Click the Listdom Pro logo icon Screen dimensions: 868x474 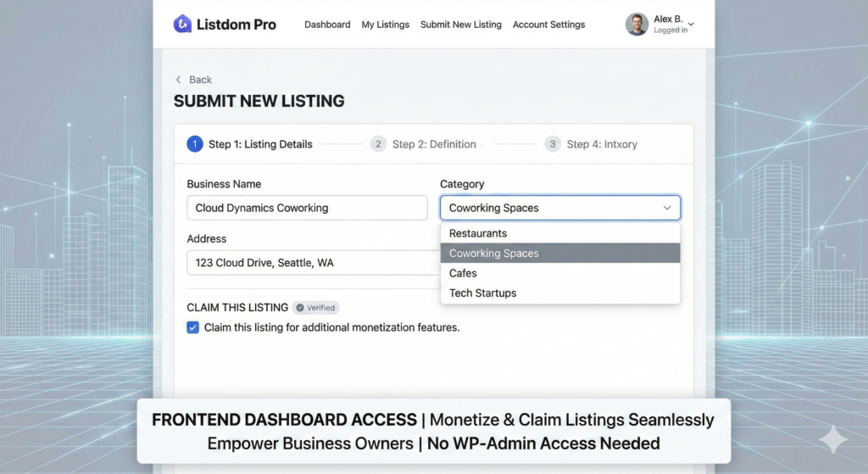pyautogui.click(x=182, y=25)
